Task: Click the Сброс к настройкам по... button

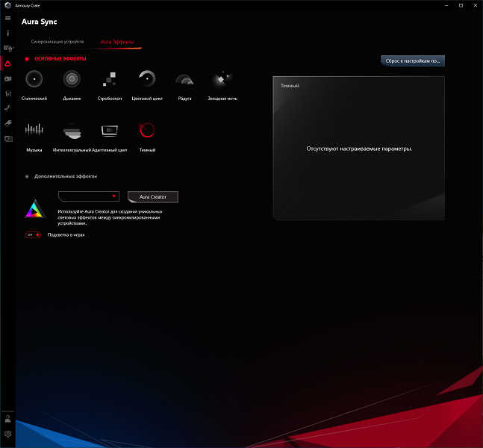Action: tap(413, 60)
